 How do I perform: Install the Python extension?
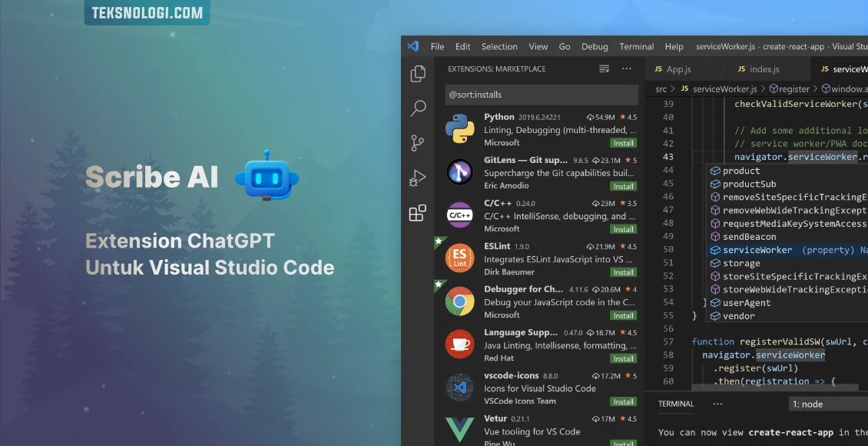[x=623, y=143]
